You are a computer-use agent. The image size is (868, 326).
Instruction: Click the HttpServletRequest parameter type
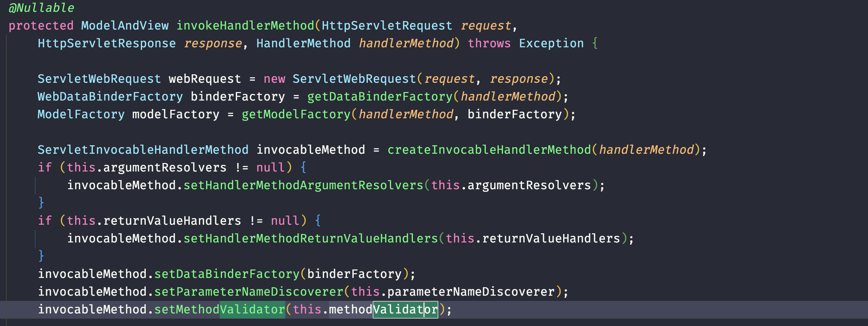click(x=387, y=26)
